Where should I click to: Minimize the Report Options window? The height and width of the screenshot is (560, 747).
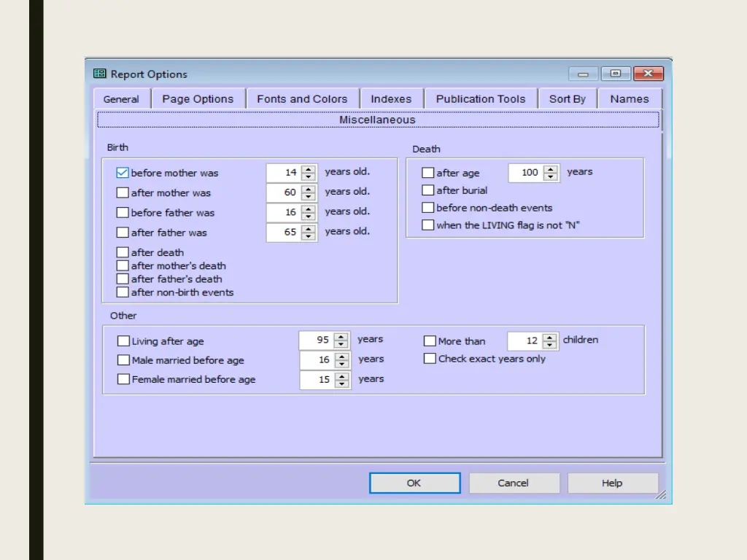point(583,74)
